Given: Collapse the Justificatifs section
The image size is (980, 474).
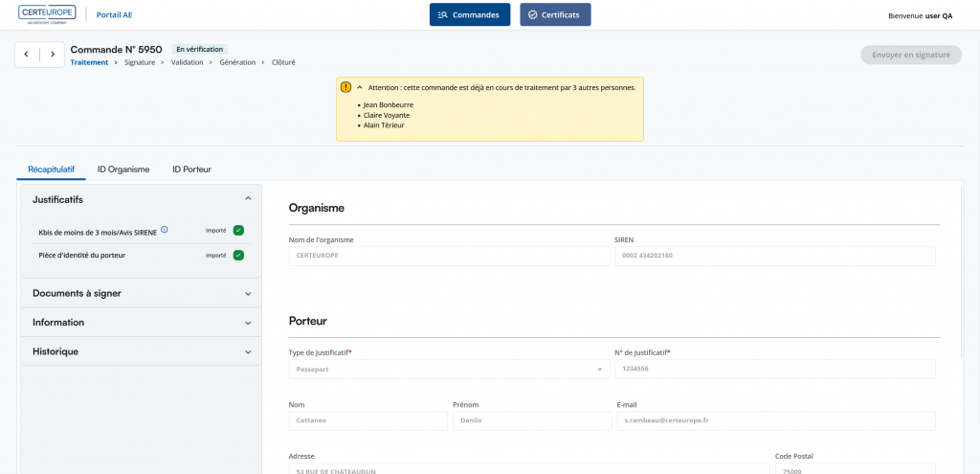Looking at the screenshot, I should point(248,199).
